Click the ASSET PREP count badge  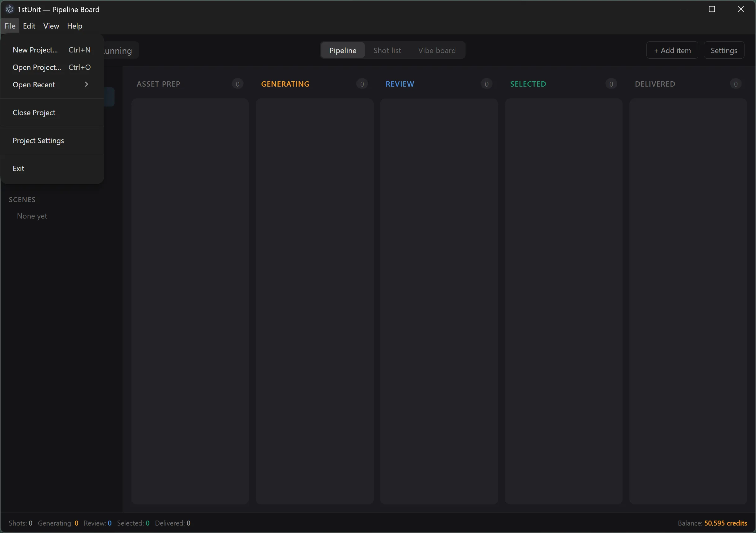[237, 84]
